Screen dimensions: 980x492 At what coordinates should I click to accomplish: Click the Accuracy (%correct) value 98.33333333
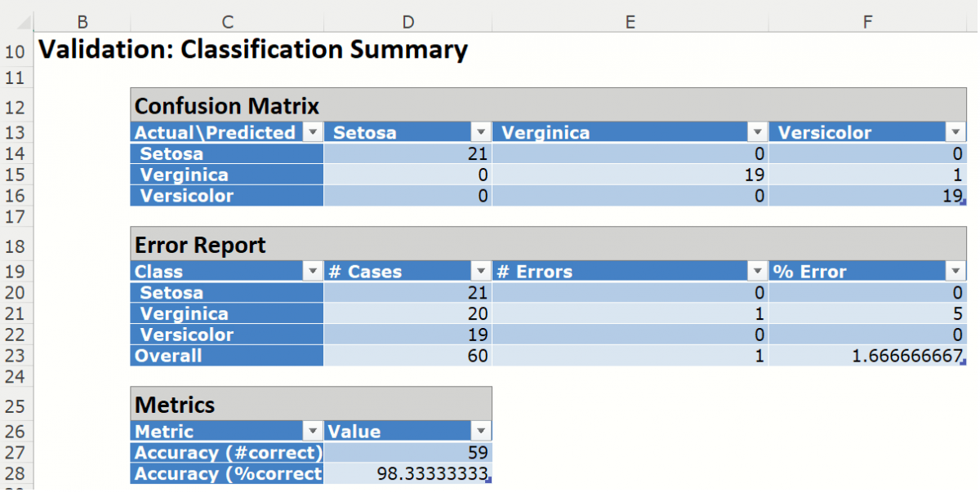408,474
